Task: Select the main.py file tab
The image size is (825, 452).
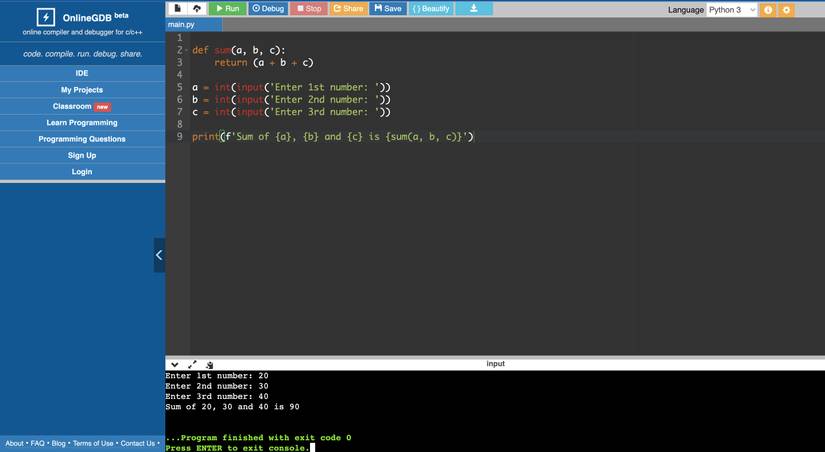Action: click(x=193, y=25)
